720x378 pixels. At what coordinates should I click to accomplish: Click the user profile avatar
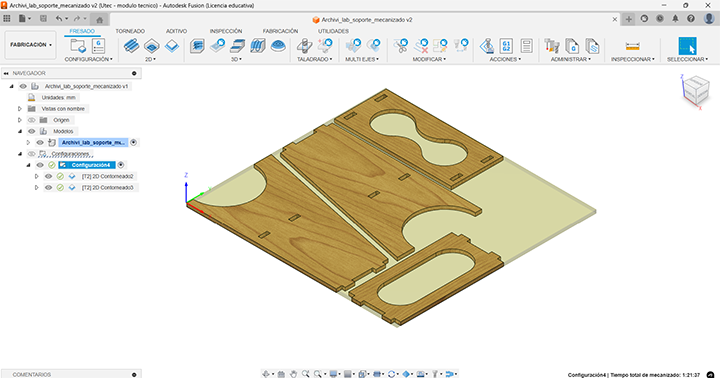(x=709, y=19)
